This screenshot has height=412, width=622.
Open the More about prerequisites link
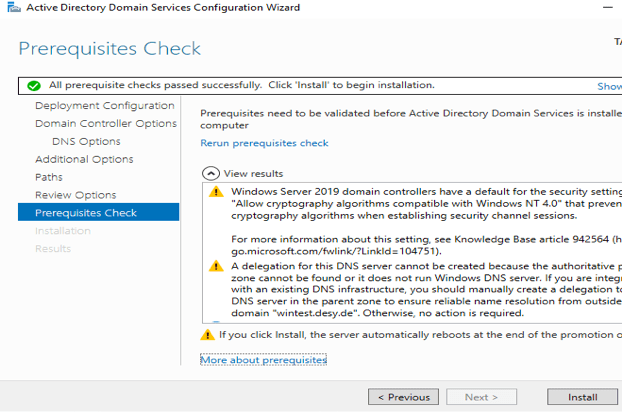(263, 359)
